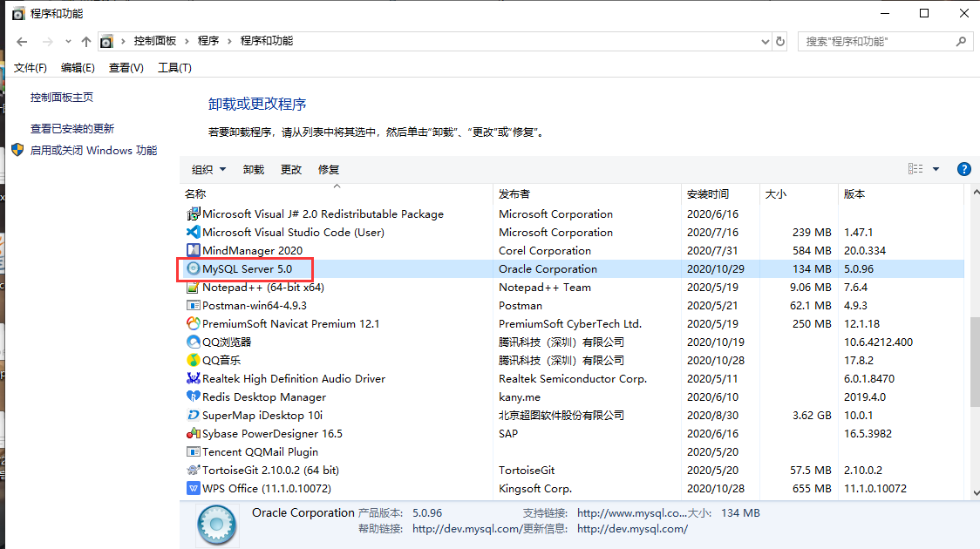Click the scrollbar up arrow

coord(976,193)
